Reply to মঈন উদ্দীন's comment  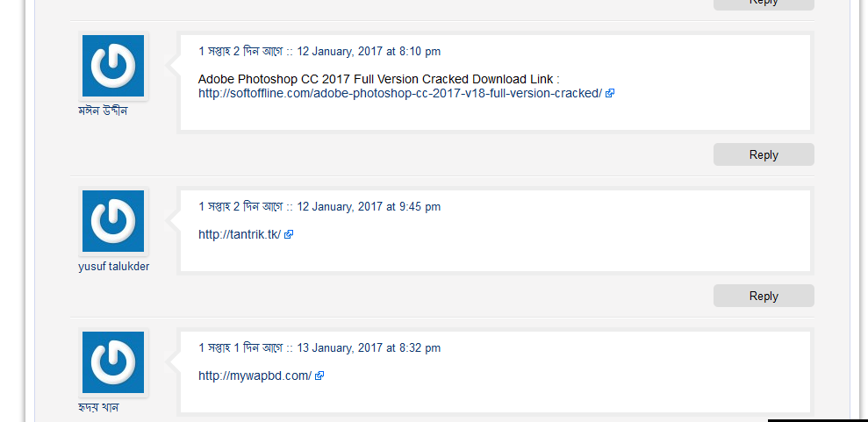tap(764, 154)
